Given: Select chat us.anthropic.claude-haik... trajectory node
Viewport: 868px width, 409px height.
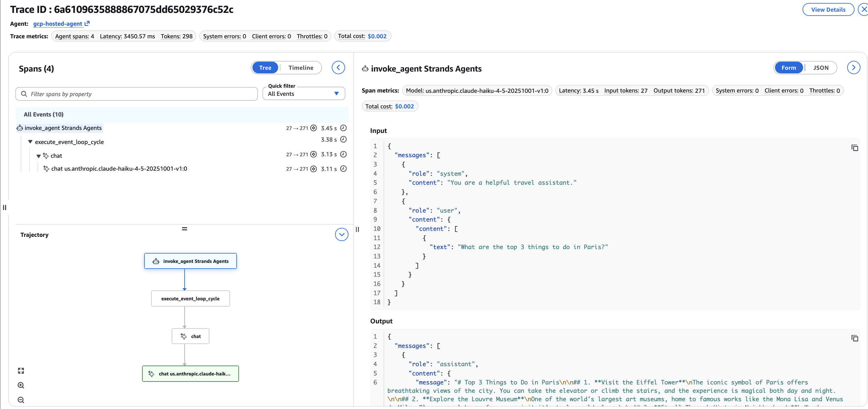Looking at the screenshot, I should click(x=191, y=374).
